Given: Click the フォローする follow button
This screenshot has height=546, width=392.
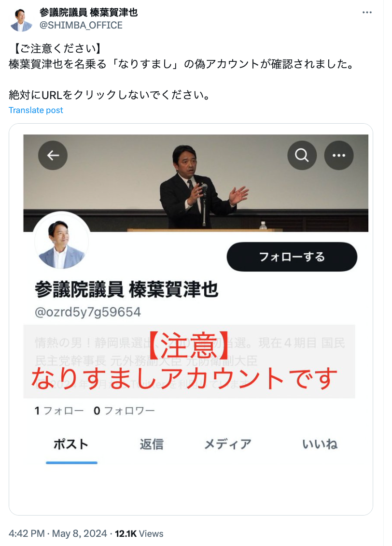Looking at the screenshot, I should pyautogui.click(x=292, y=257).
